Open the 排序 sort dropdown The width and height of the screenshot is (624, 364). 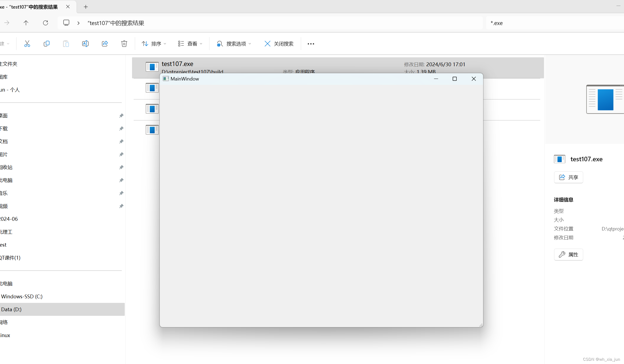tap(154, 43)
